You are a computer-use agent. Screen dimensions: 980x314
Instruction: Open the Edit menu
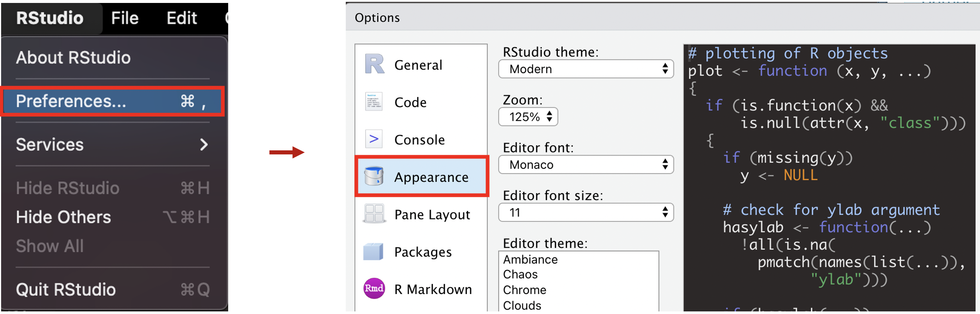(182, 18)
